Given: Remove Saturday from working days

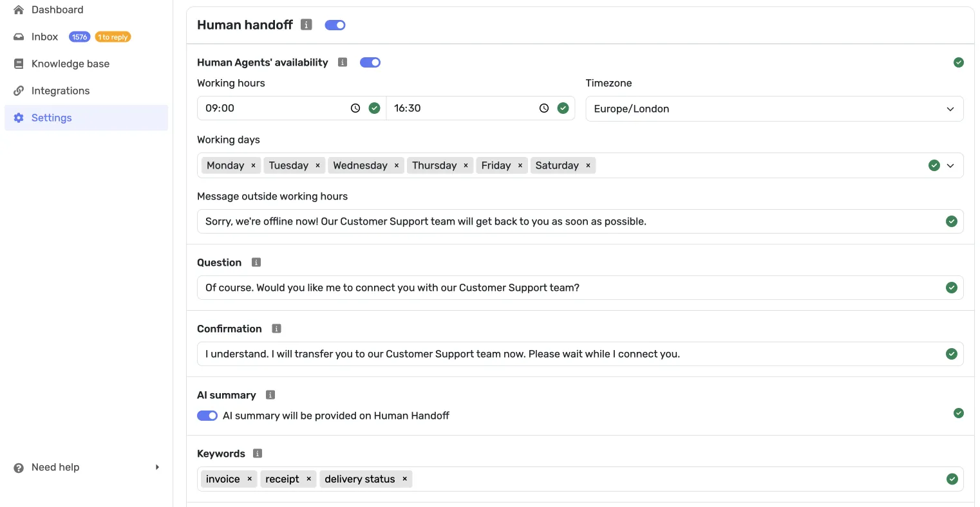Looking at the screenshot, I should [589, 165].
